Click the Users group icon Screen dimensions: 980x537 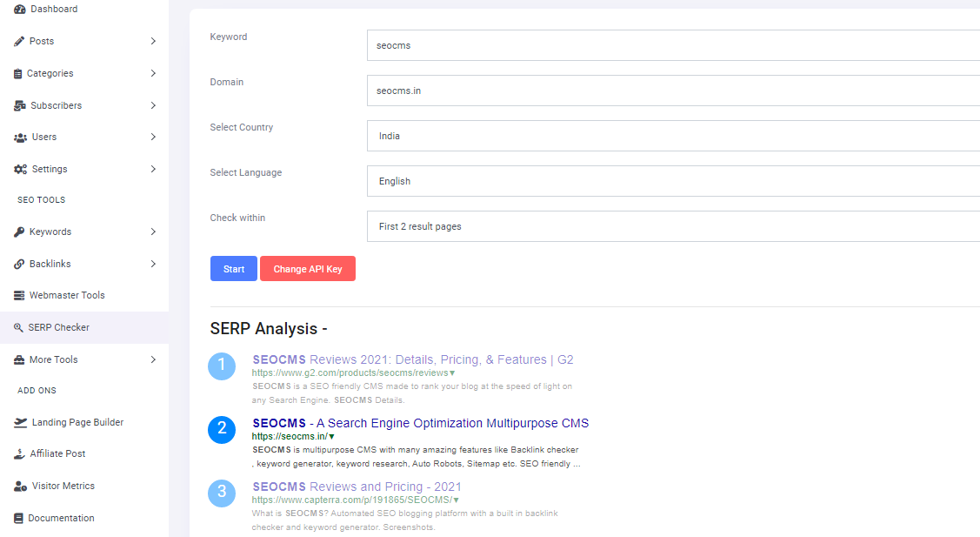pos(21,137)
